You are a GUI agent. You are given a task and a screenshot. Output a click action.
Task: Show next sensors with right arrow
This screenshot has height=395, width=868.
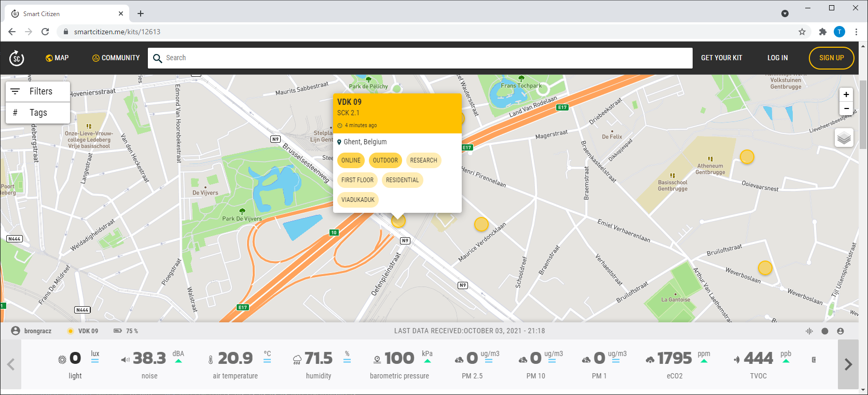[848, 364]
